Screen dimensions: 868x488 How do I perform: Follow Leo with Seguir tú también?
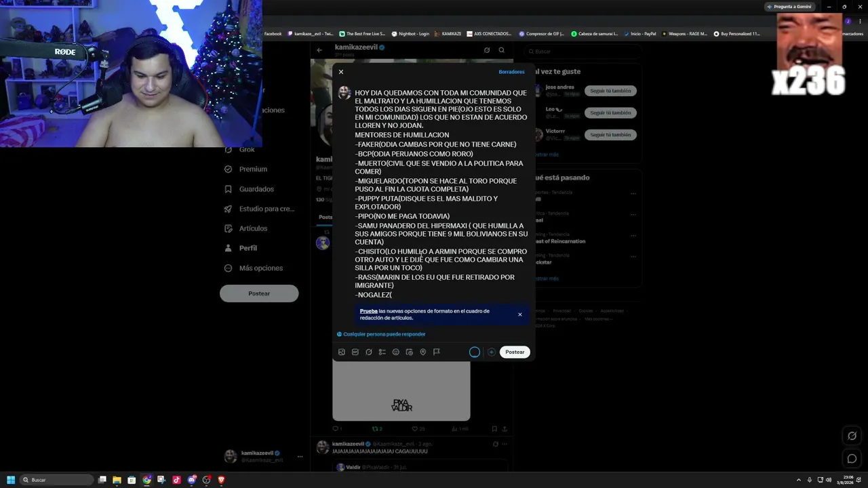[610, 113]
